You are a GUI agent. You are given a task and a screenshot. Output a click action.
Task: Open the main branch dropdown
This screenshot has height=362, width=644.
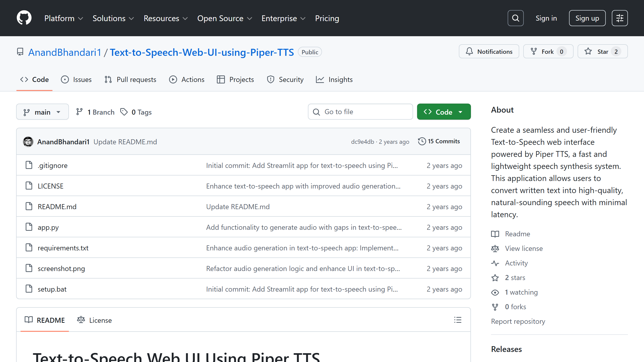point(42,112)
